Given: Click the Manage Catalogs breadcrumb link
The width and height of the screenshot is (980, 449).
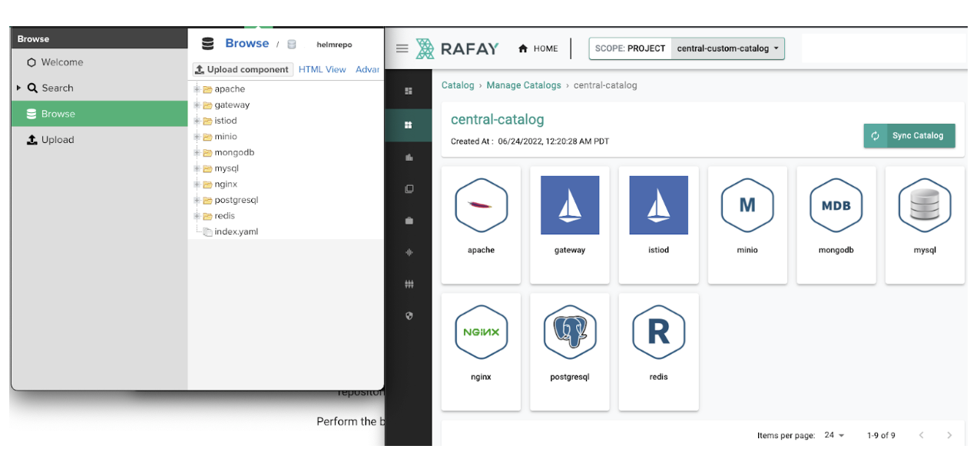Looking at the screenshot, I should [524, 85].
